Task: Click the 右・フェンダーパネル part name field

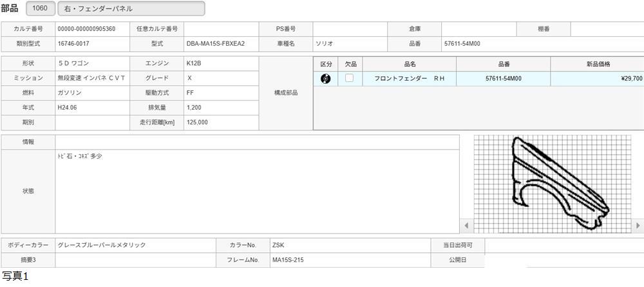Action: [x=131, y=8]
